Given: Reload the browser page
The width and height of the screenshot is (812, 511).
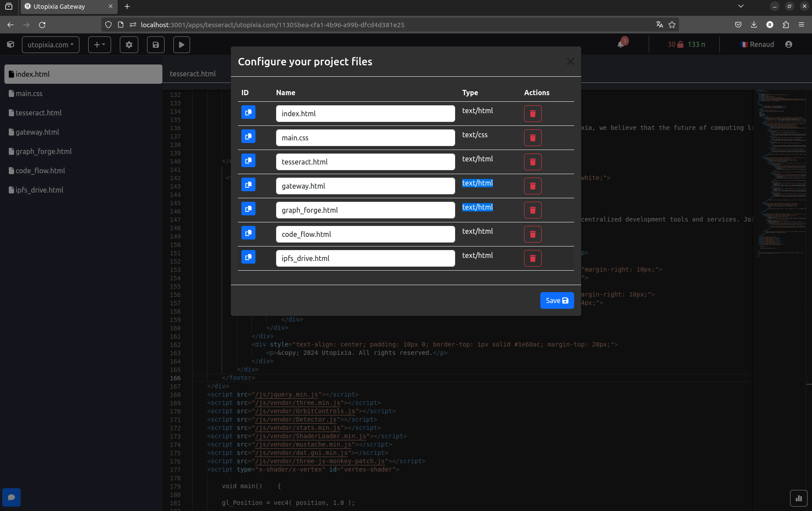Looking at the screenshot, I should click(42, 25).
